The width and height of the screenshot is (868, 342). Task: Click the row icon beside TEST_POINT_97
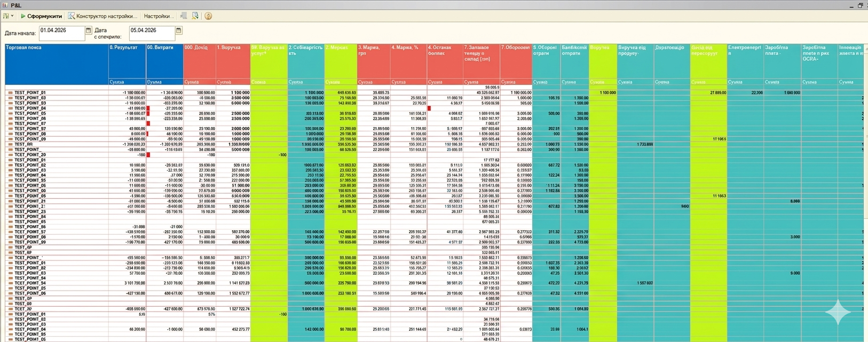click(10, 129)
